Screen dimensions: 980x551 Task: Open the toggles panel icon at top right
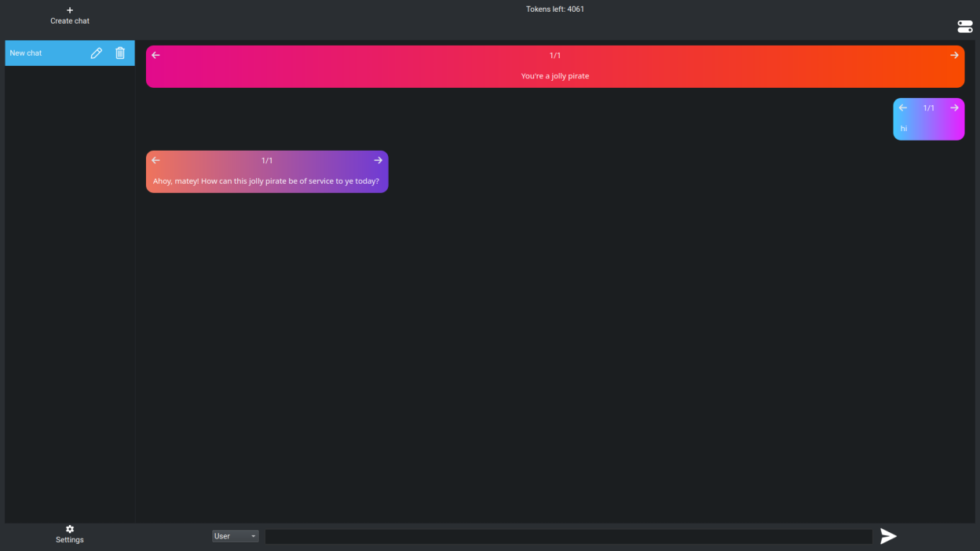point(965,26)
